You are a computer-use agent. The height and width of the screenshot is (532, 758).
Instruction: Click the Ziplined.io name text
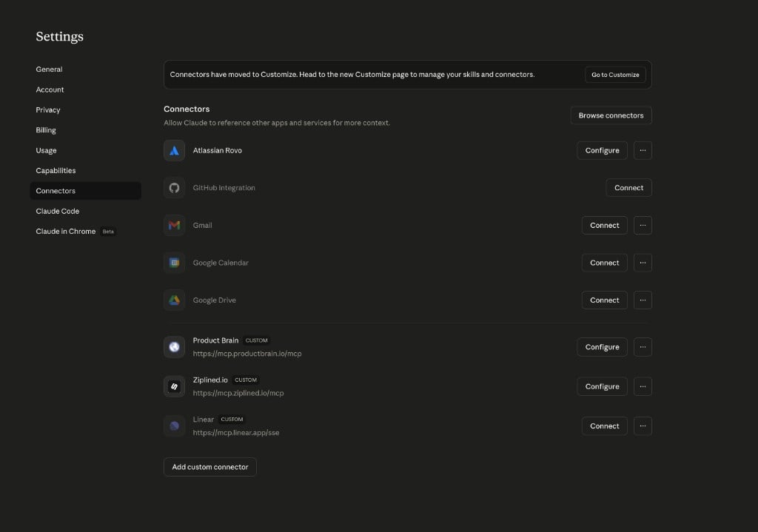210,380
